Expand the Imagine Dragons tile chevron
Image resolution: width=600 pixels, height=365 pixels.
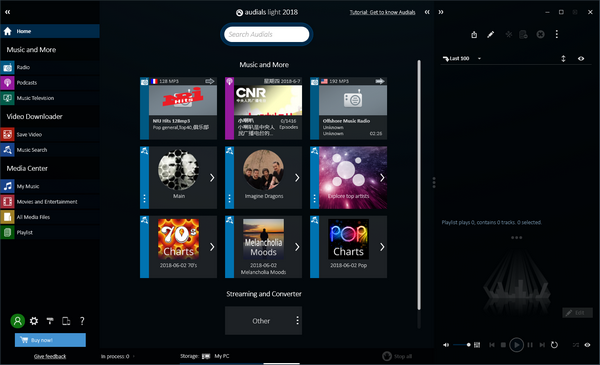pyautogui.click(x=297, y=178)
